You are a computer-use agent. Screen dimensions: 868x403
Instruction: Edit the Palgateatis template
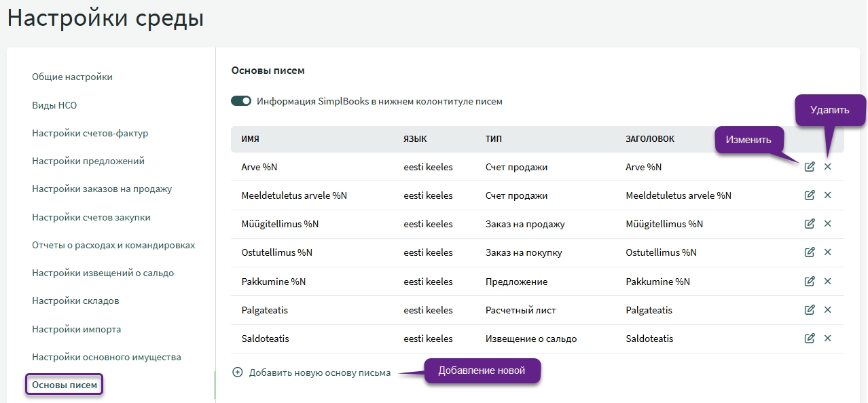click(809, 310)
